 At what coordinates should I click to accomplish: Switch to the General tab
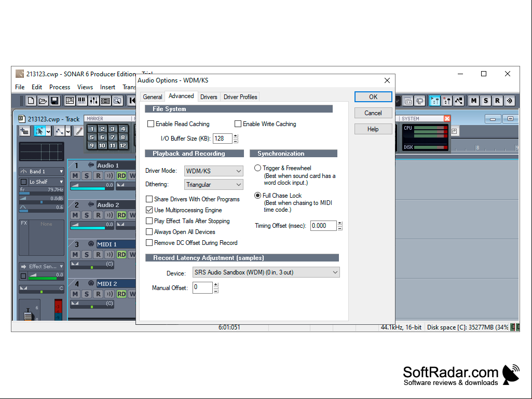153,97
